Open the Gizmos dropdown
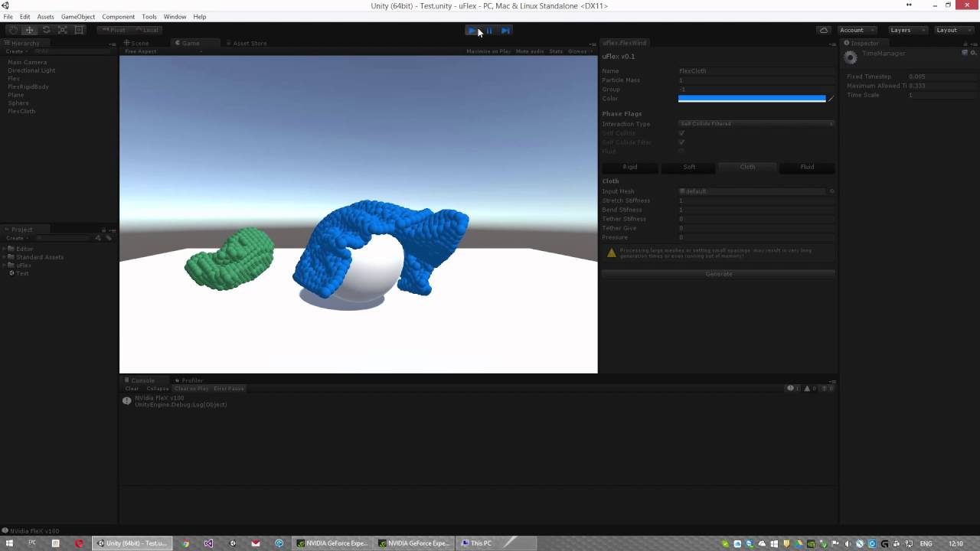Screen dimensions: 980x551 (580, 51)
